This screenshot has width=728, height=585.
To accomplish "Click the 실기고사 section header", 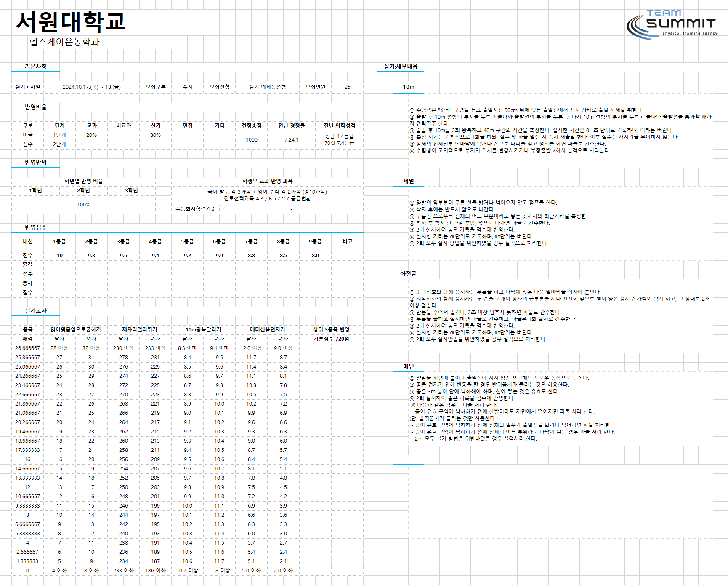I will [x=36, y=311].
